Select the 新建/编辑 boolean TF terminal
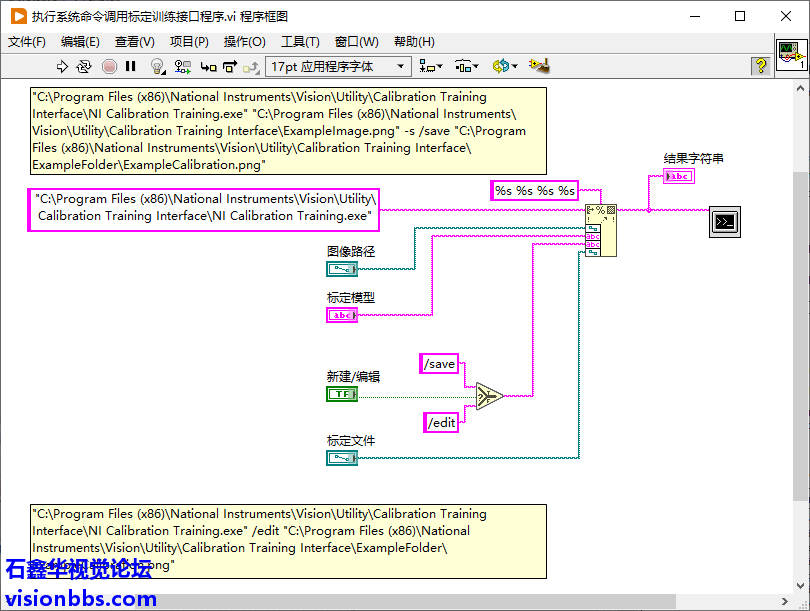The width and height of the screenshot is (810, 611). 342,394
